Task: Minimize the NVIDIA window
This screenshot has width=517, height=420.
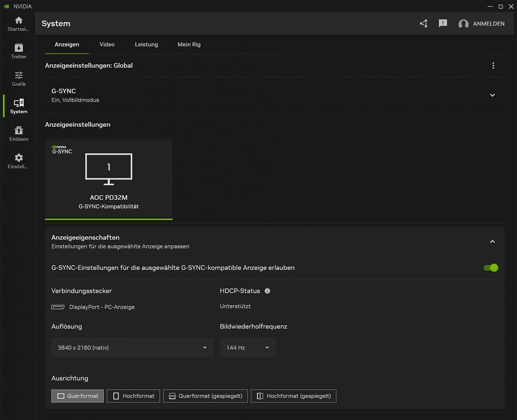Action: pyautogui.click(x=490, y=7)
